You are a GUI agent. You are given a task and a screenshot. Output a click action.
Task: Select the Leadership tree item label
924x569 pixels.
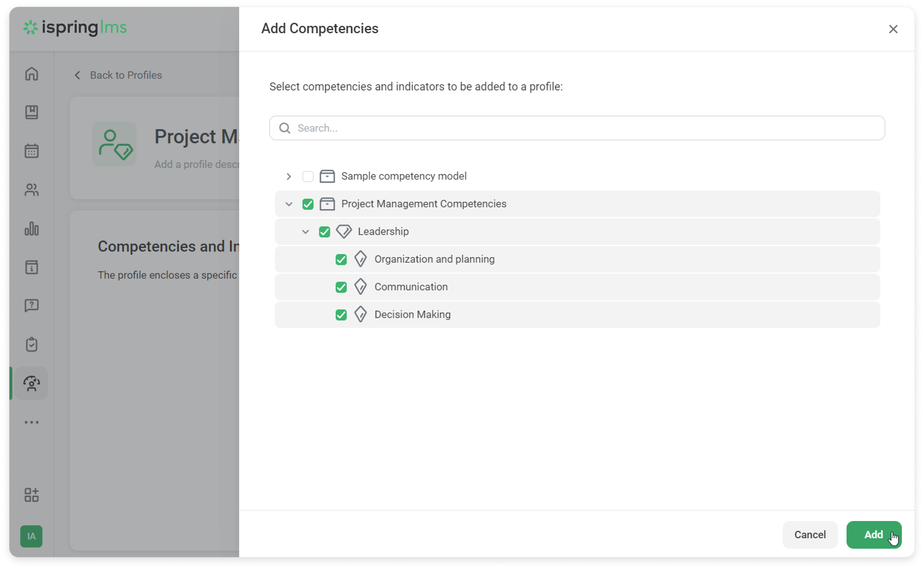(383, 231)
